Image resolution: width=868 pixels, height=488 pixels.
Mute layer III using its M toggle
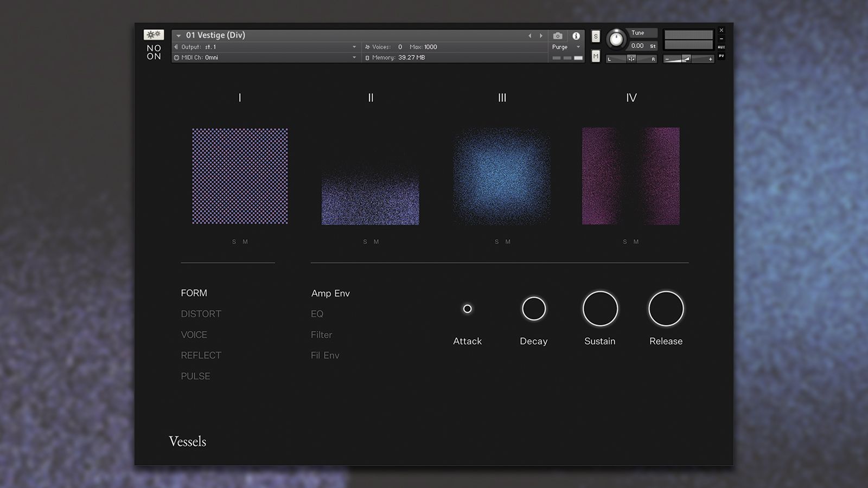coord(508,242)
